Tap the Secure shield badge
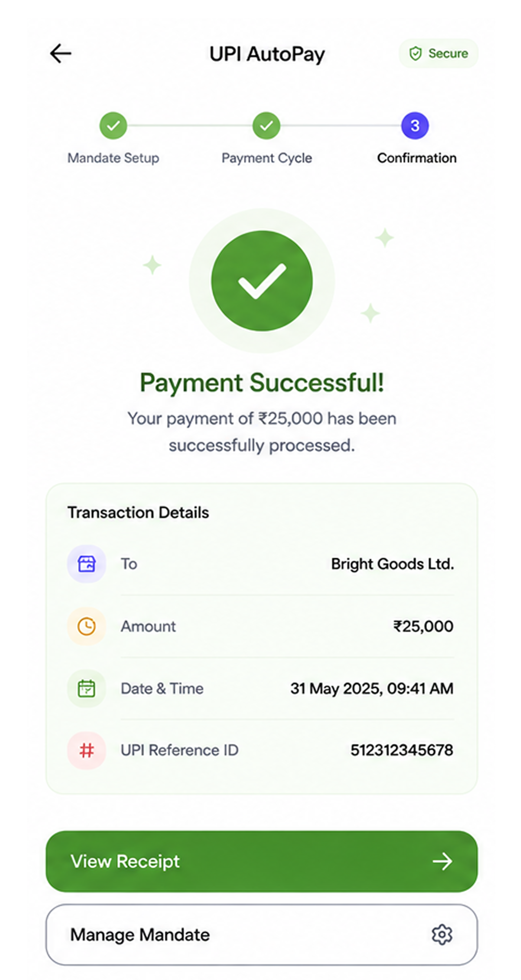 pos(438,53)
